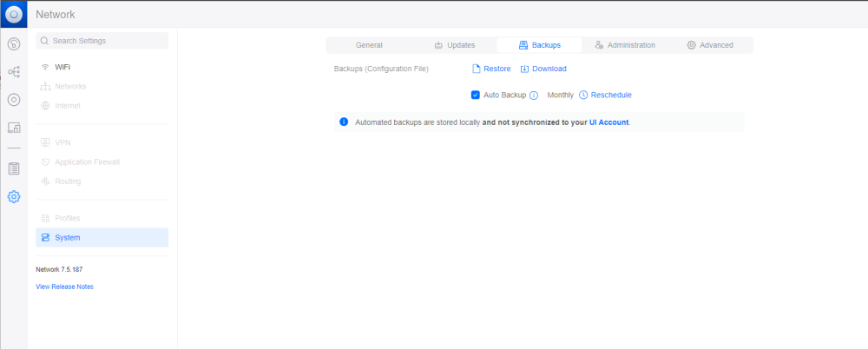Viewport: 868px width, 349px height.
Task: Open Internet settings
Action: point(102,106)
